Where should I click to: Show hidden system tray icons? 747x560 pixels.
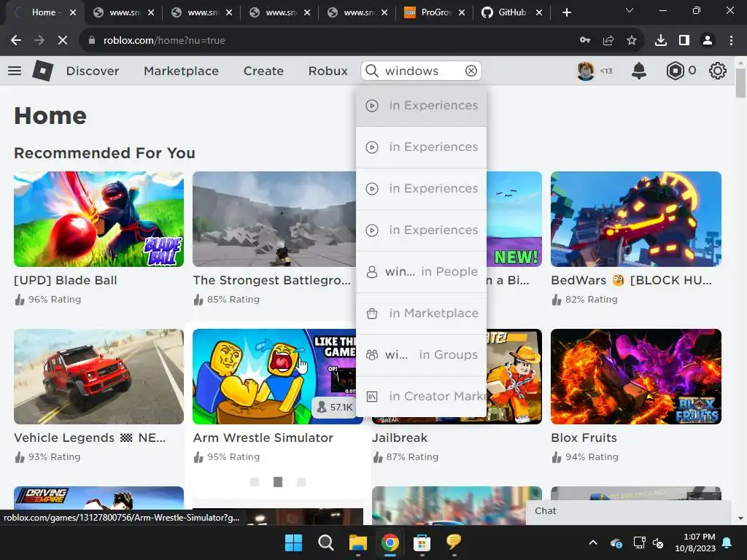(592, 542)
